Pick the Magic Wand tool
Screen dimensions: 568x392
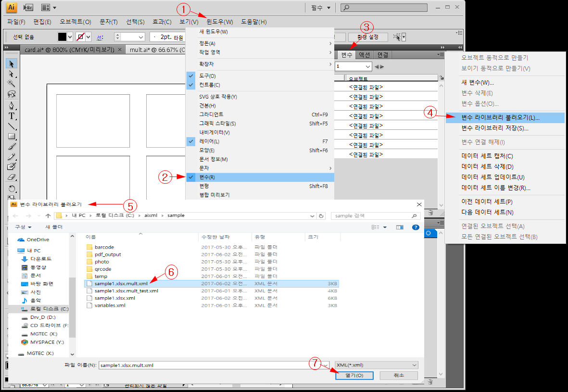click(x=12, y=84)
